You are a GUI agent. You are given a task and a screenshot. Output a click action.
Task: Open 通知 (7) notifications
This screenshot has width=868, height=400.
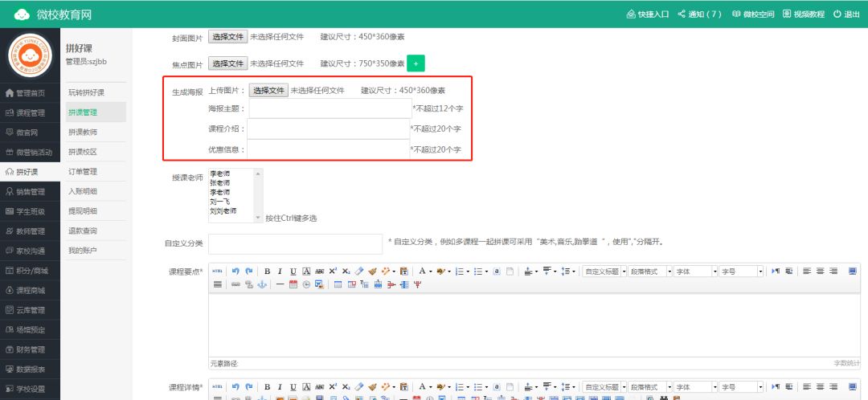700,14
